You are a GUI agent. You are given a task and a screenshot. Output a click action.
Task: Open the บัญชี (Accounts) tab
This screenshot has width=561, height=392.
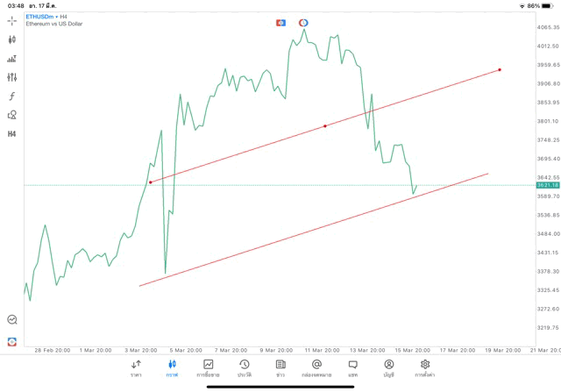(x=388, y=368)
